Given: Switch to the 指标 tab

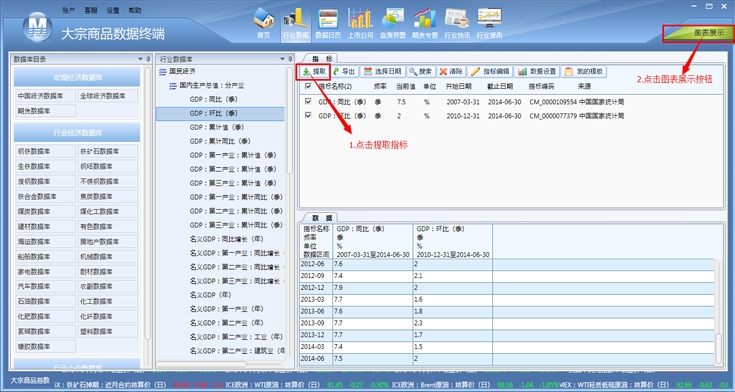Looking at the screenshot, I should [322, 59].
